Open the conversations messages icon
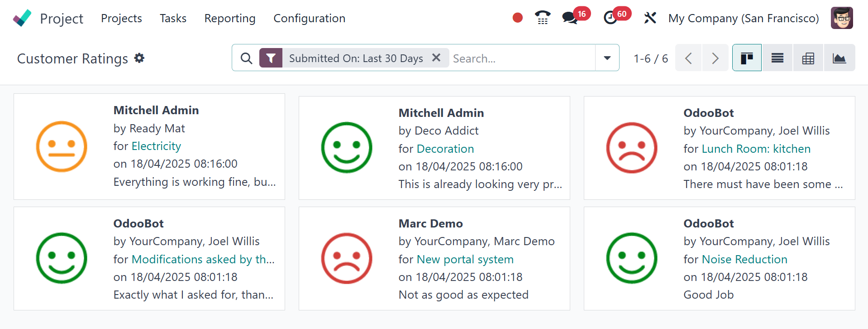 point(569,18)
